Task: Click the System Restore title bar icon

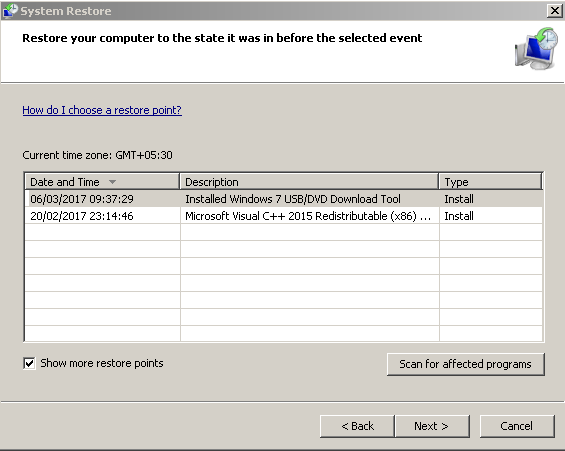Action: tap(10, 10)
